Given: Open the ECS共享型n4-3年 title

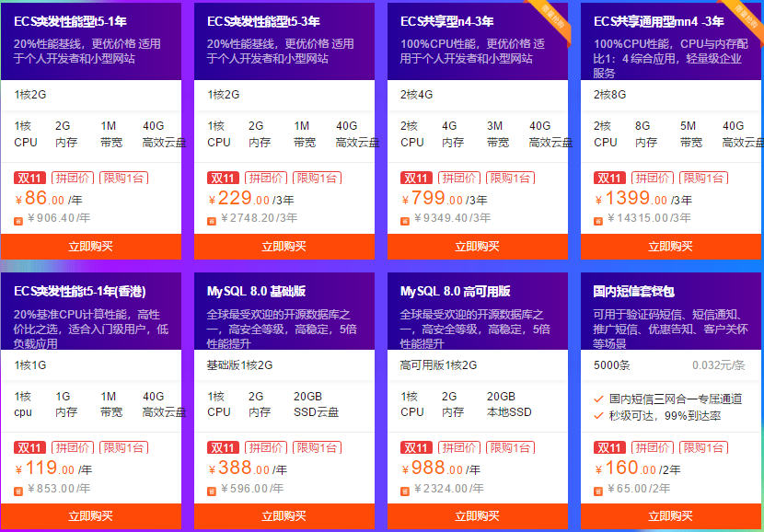Looking at the screenshot, I should [446, 22].
